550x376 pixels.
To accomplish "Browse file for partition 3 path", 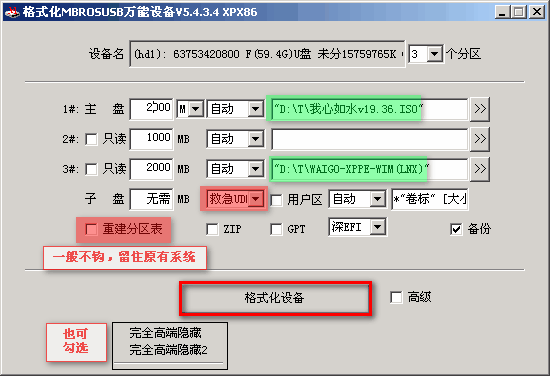I will pyautogui.click(x=480, y=169).
